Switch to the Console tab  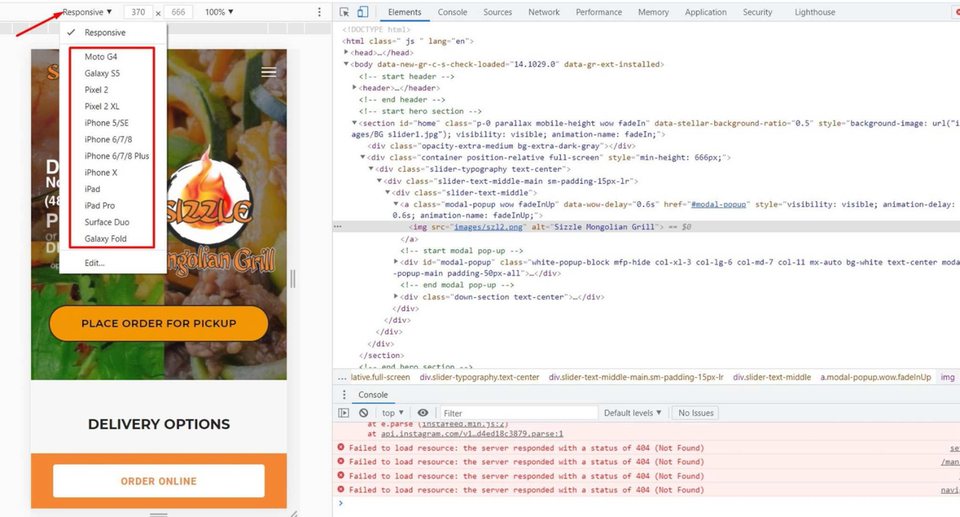452,12
